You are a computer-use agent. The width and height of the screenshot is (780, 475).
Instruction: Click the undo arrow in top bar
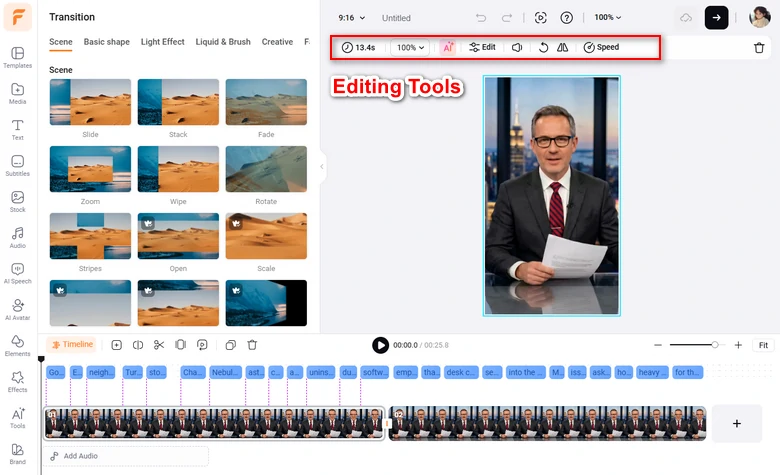pyautogui.click(x=481, y=18)
